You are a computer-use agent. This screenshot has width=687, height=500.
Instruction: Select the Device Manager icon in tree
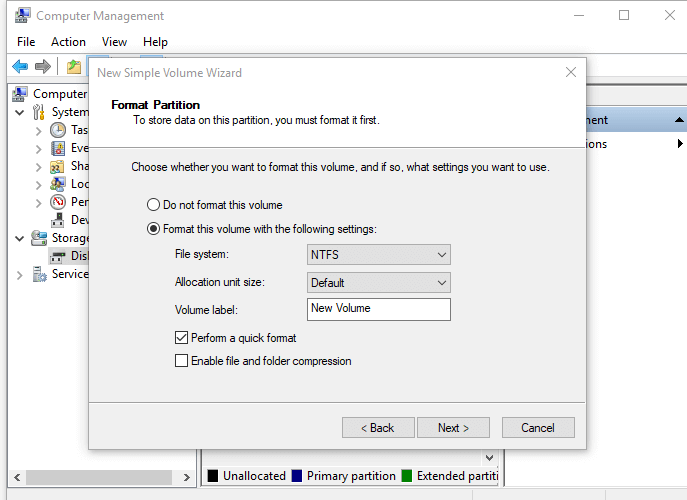[x=58, y=220]
